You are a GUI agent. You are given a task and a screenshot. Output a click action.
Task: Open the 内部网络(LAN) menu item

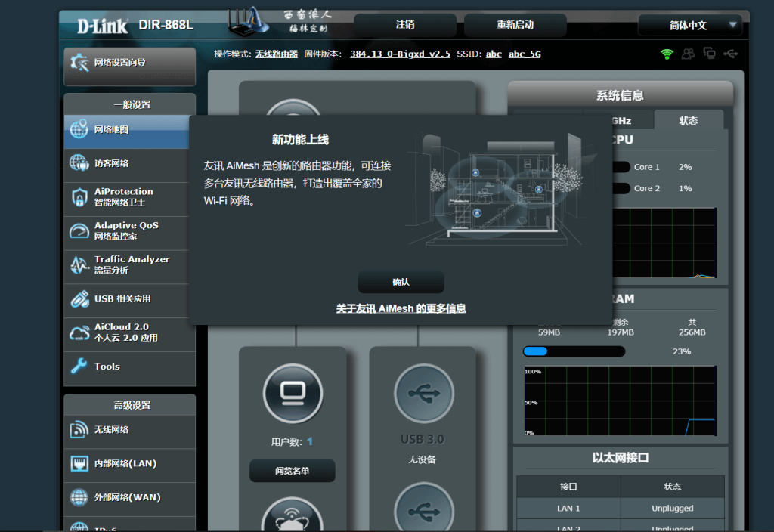click(x=129, y=465)
